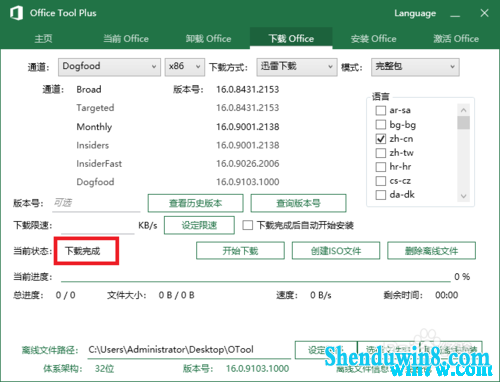Image resolution: width=500 pixels, height=382 pixels.
Task: Open the x86 architecture dropdown
Action: click(x=185, y=67)
